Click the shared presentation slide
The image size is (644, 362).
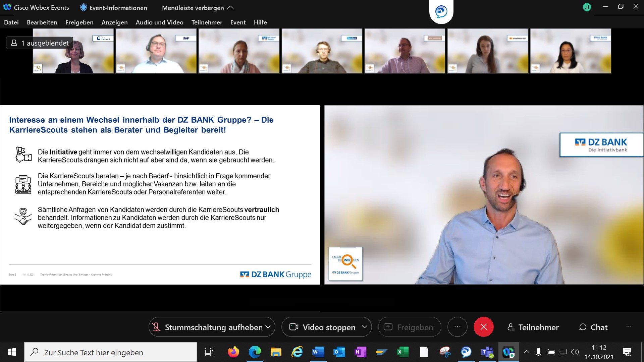point(160,195)
